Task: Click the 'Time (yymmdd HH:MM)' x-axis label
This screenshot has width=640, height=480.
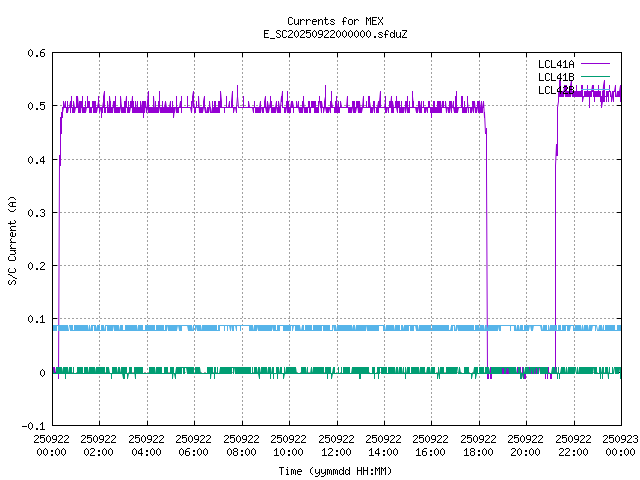Action: [x=335, y=469]
